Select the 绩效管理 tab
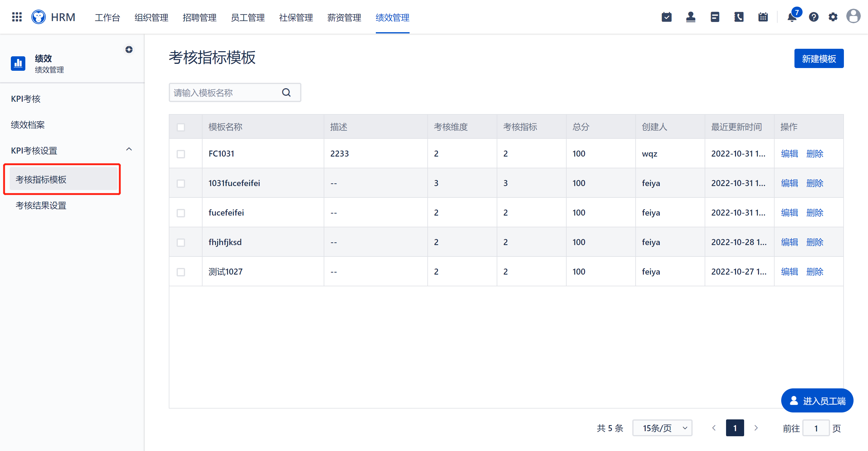This screenshot has width=868, height=451. [392, 17]
